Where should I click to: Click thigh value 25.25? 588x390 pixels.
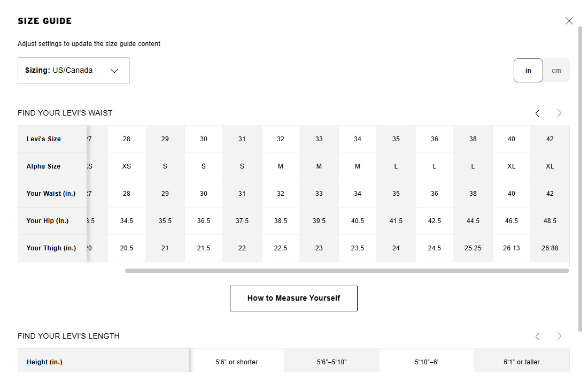473,248
